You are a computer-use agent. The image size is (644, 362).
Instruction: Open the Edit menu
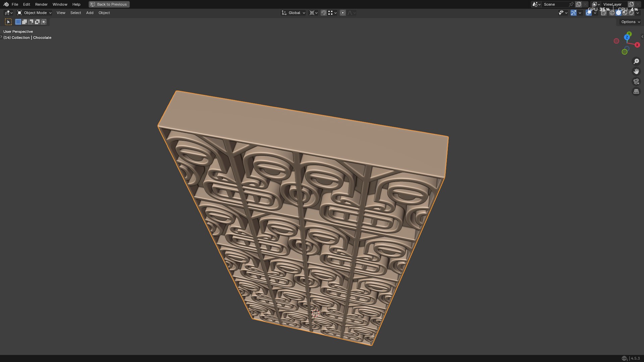[26, 4]
